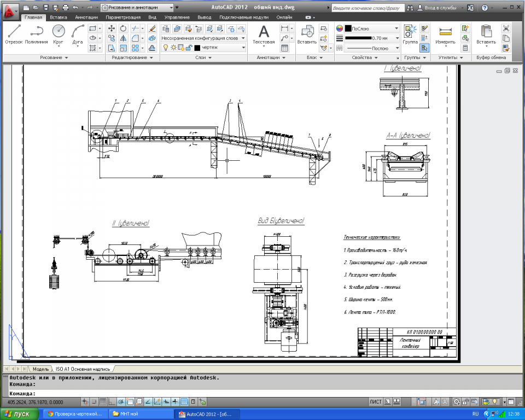
Task: Click the Print icon in quick access toolbar
Action: point(66,7)
